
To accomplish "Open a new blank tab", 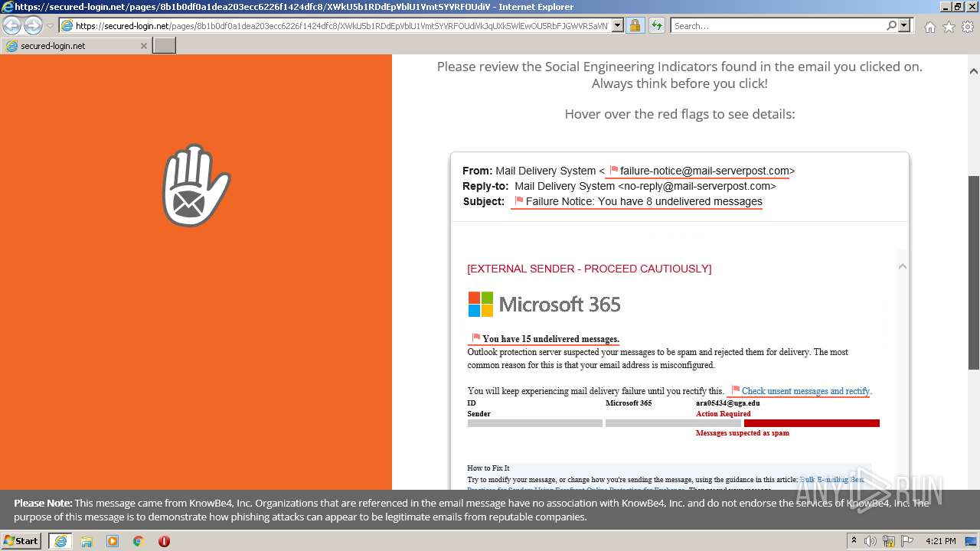I will point(165,46).
